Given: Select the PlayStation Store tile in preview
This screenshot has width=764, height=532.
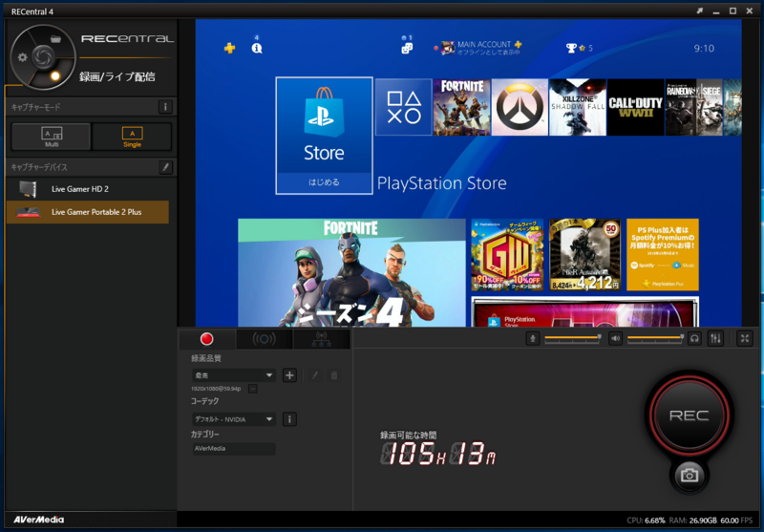Looking at the screenshot, I should tap(324, 136).
